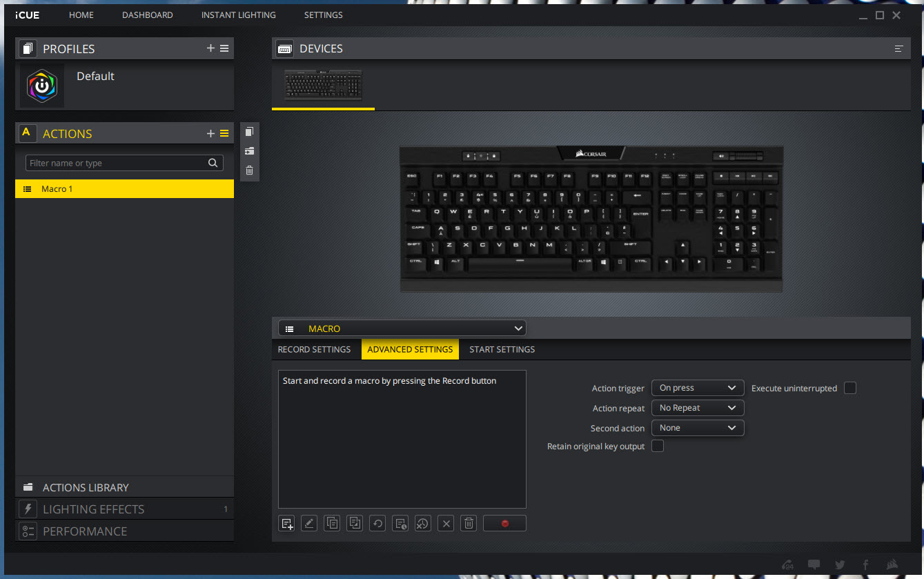
Task: Start recording with the red Record button
Action: coord(504,523)
